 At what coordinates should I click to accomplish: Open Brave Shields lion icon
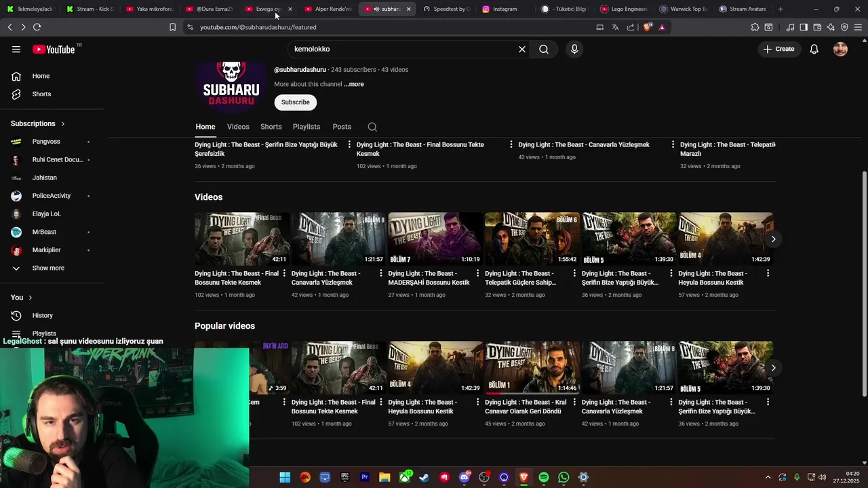(x=648, y=27)
